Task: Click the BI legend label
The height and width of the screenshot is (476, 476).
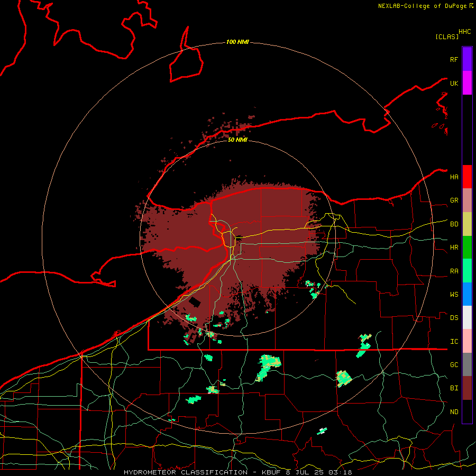Action: tap(454, 388)
